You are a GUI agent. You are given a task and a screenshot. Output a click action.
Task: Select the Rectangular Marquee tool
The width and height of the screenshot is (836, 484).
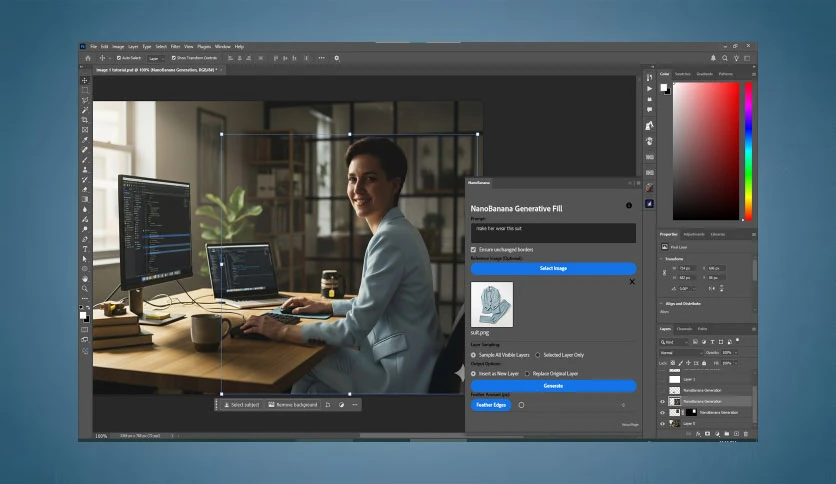(85, 91)
